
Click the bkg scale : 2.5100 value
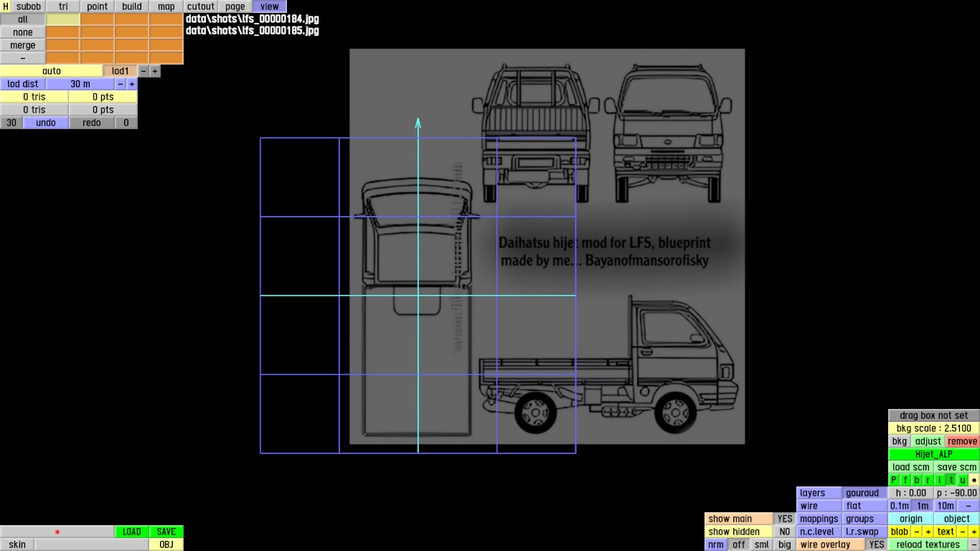(x=934, y=428)
